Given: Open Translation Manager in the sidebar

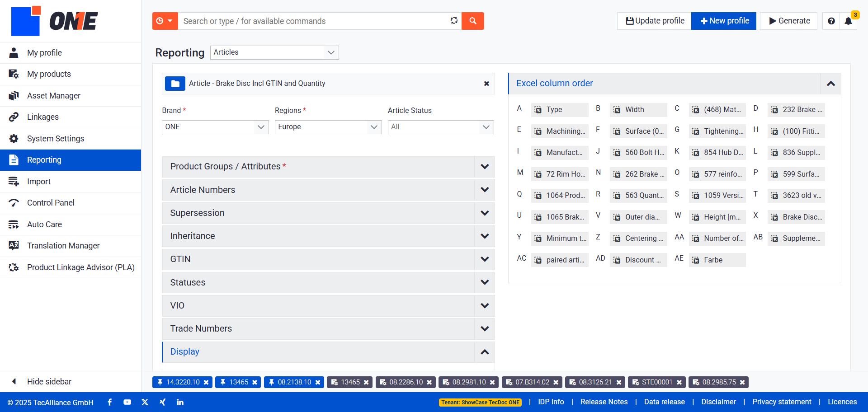Looking at the screenshot, I should coord(71,246).
